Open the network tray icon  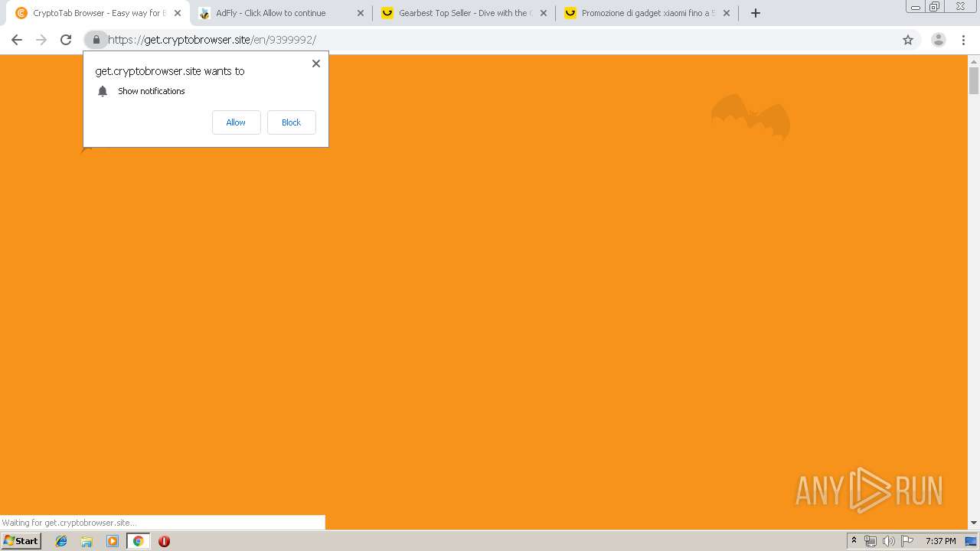871,541
